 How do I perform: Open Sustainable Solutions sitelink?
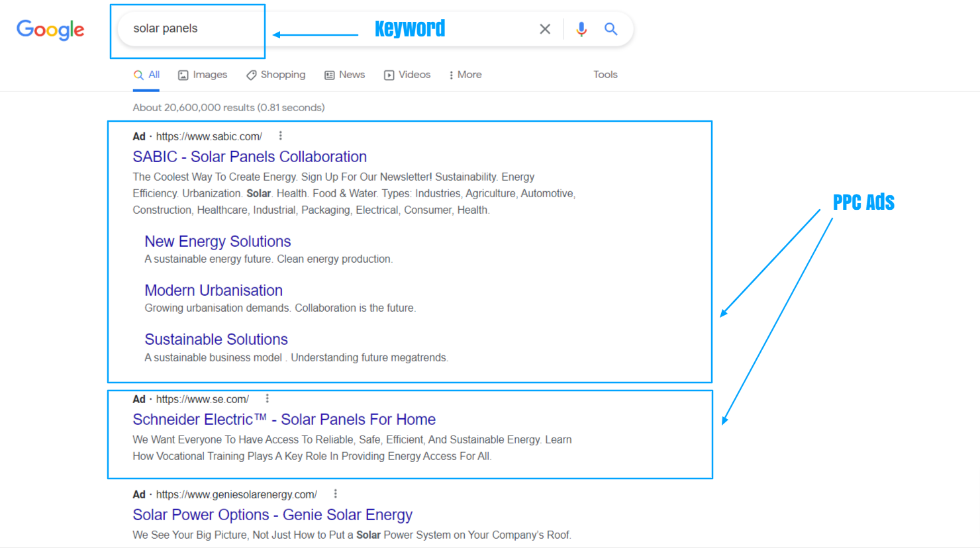[217, 340]
